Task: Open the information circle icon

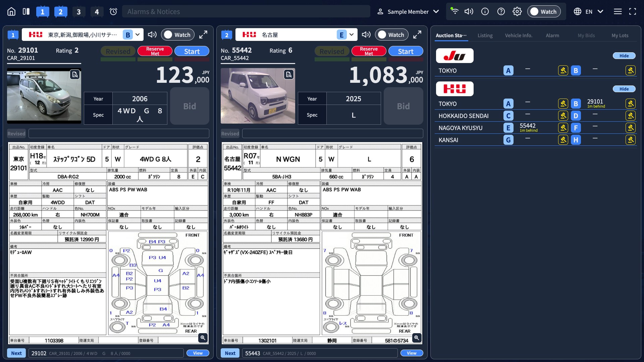Action: 485,12
